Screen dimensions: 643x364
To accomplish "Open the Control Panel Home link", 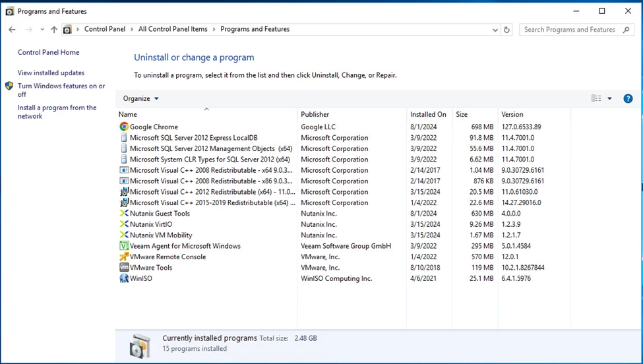I will 48,53.
